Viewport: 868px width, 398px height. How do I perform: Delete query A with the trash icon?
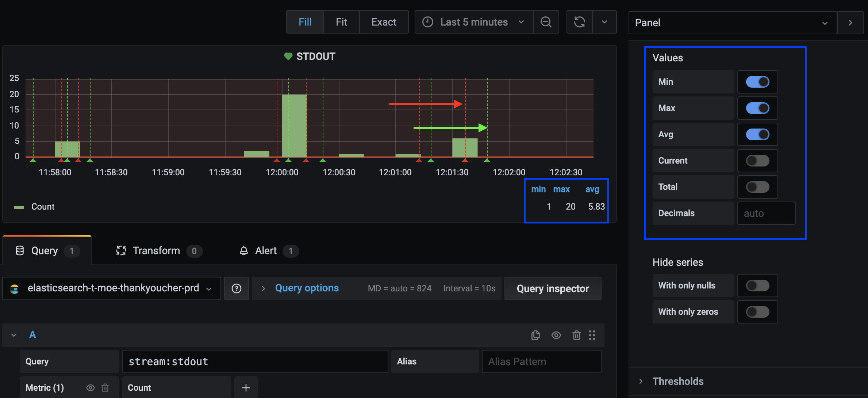click(576, 335)
